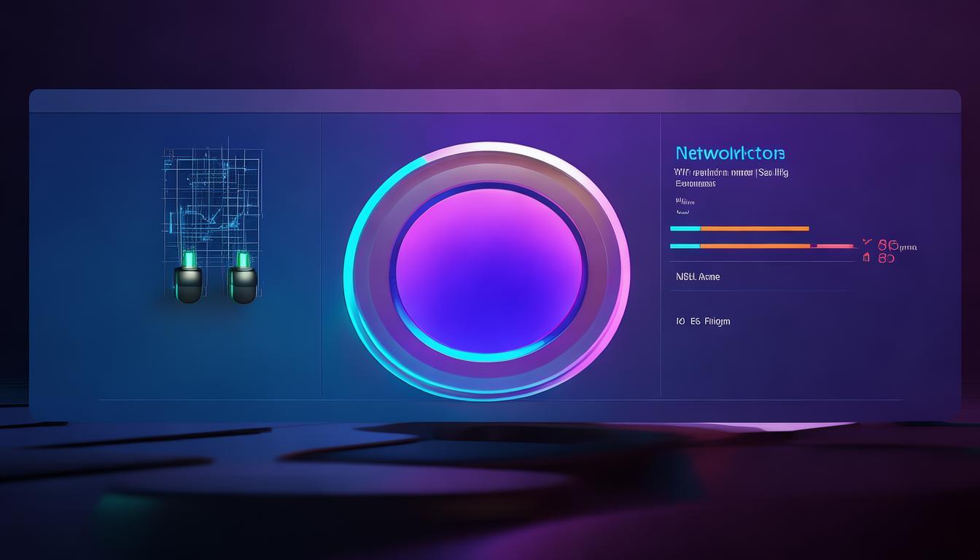Click the cyan segment of the lower bar
The height and width of the screenshot is (560, 980).
(x=685, y=246)
